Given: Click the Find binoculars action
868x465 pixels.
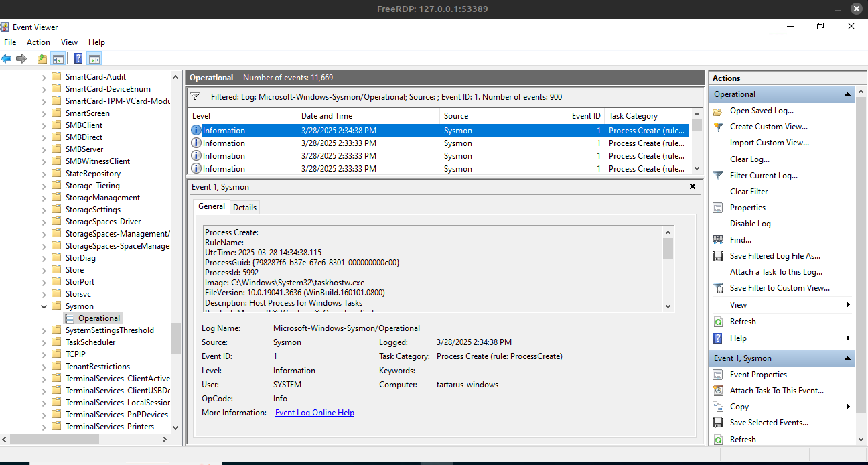Looking at the screenshot, I should 740,240.
